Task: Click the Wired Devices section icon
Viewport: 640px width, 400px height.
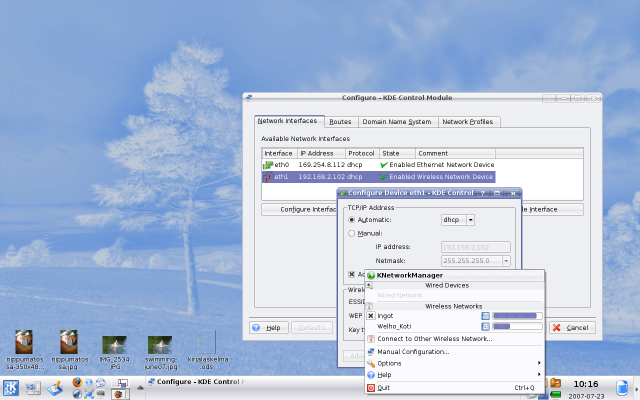Action: tap(369, 285)
